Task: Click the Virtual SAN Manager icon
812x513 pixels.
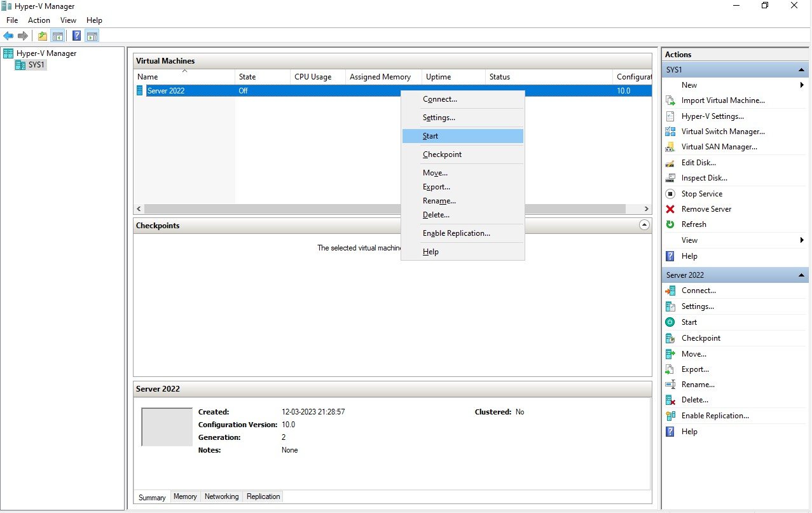Action: (670, 147)
